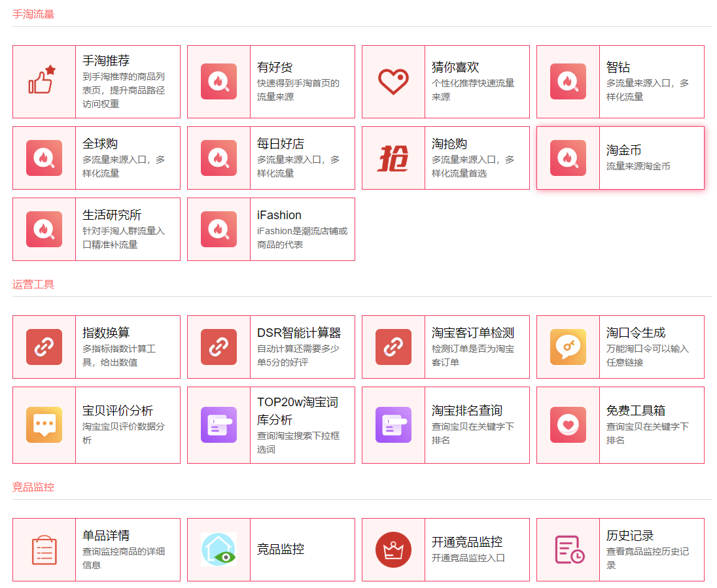The width and height of the screenshot is (717, 588).
Task: Click description 快速得到手淘首页的流量来源
Action: (298, 90)
